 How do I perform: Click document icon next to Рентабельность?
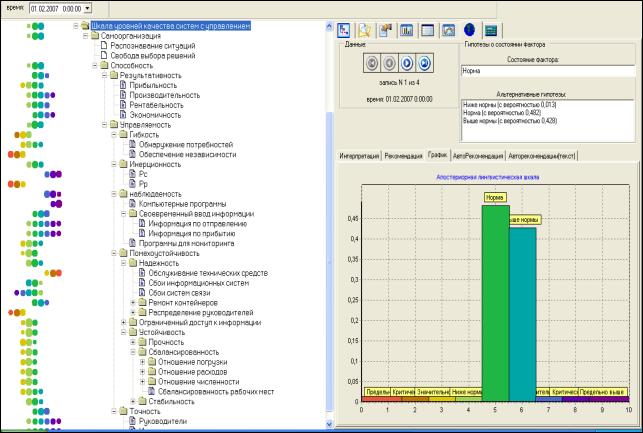click(x=123, y=105)
